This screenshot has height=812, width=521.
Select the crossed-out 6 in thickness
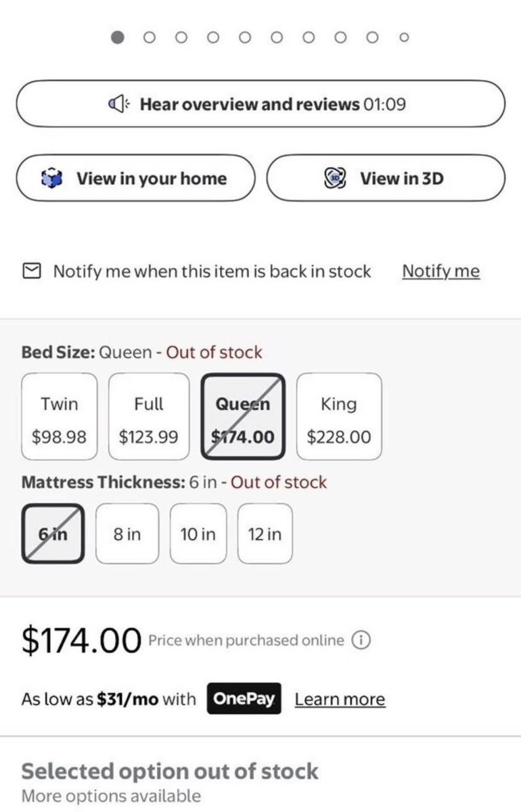pyautogui.click(x=53, y=533)
